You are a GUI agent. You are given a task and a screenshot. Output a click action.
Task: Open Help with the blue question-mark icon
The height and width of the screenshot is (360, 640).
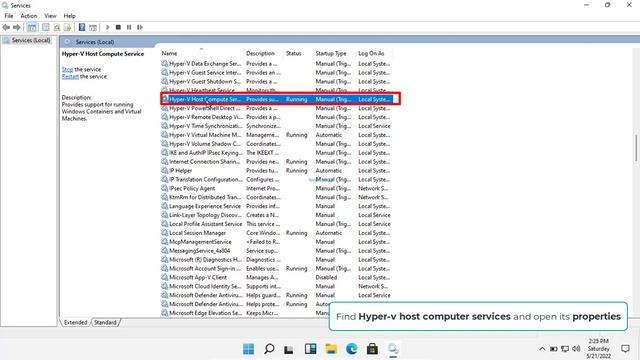pyautogui.click(x=82, y=27)
